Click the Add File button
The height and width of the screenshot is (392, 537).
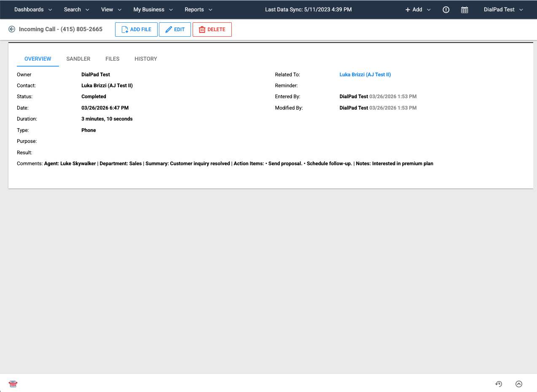pyautogui.click(x=136, y=30)
